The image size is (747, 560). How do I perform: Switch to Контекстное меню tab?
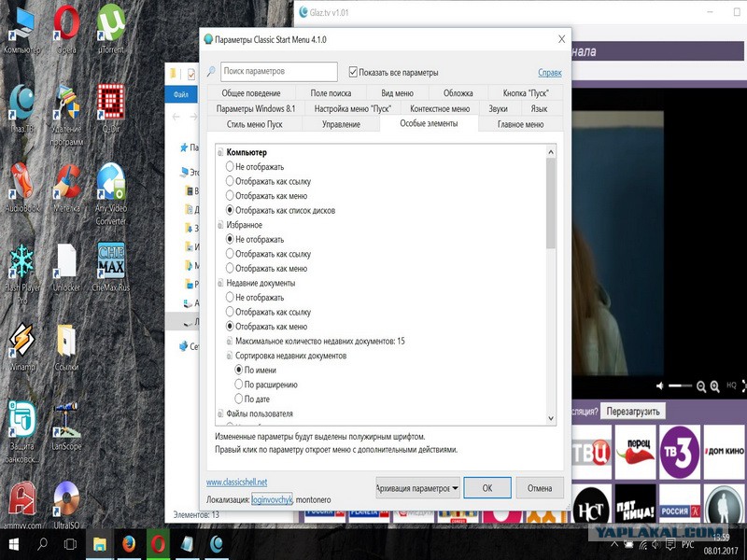point(440,108)
